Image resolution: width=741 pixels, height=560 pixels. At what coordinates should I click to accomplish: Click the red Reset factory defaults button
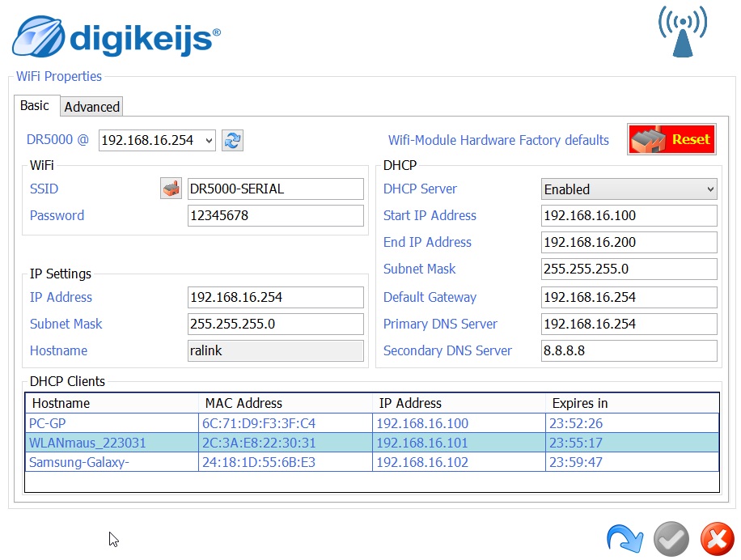point(671,139)
